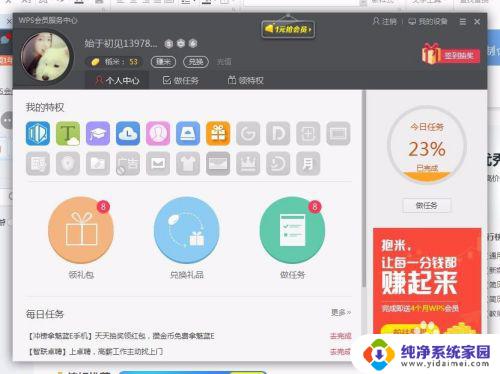
Task: Click the gray letter D privilege icon
Action: pyautogui.click(x=278, y=133)
